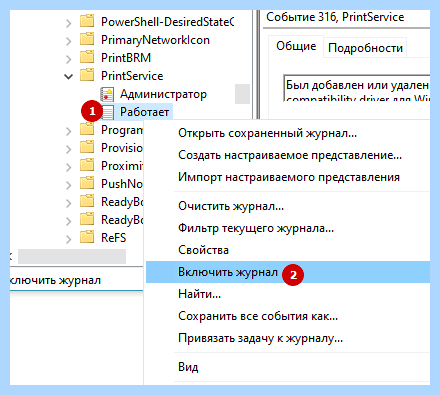The width and height of the screenshot is (440, 395).
Task: Click the Proximi folder icon
Action: click(87, 165)
